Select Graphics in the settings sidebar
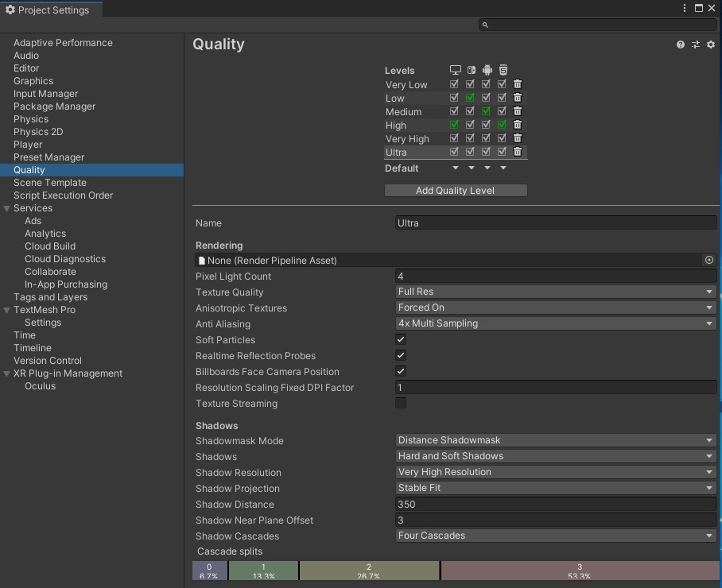The height and width of the screenshot is (588, 722). tap(33, 81)
